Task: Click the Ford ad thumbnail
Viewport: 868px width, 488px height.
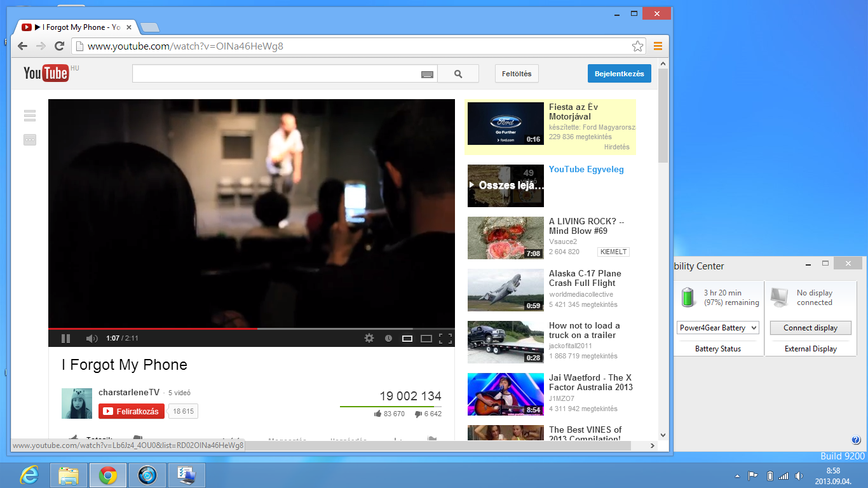Action: click(506, 123)
